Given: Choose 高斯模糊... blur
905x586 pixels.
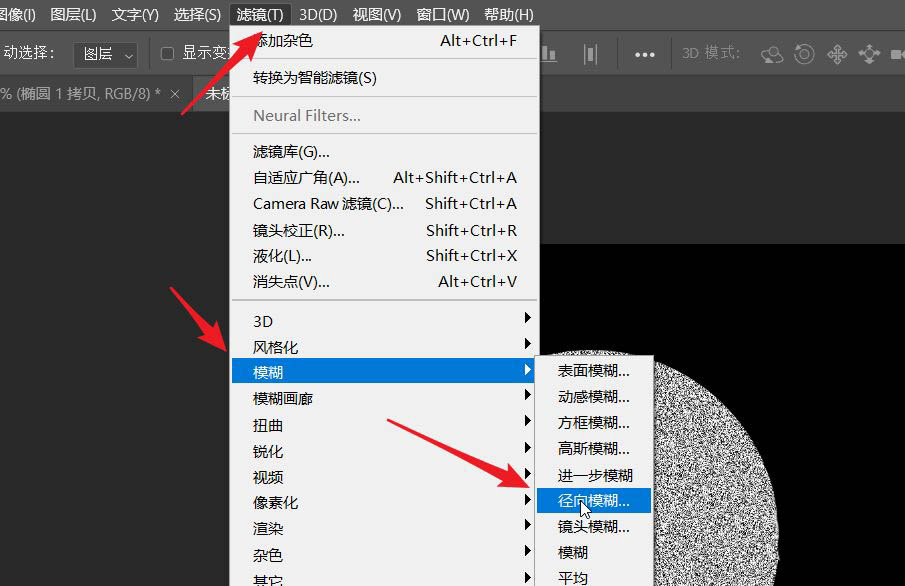Looking at the screenshot, I should coord(594,449).
